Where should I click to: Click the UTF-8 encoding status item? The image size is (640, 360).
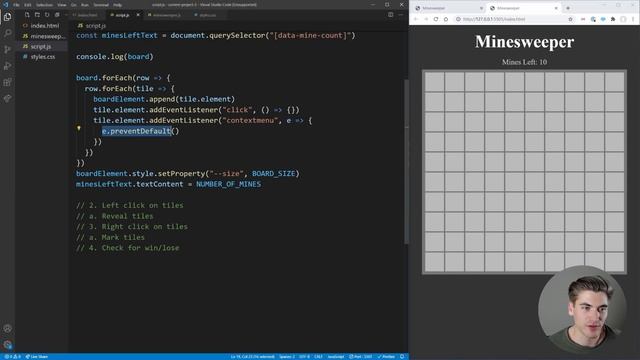pyautogui.click(x=304, y=357)
